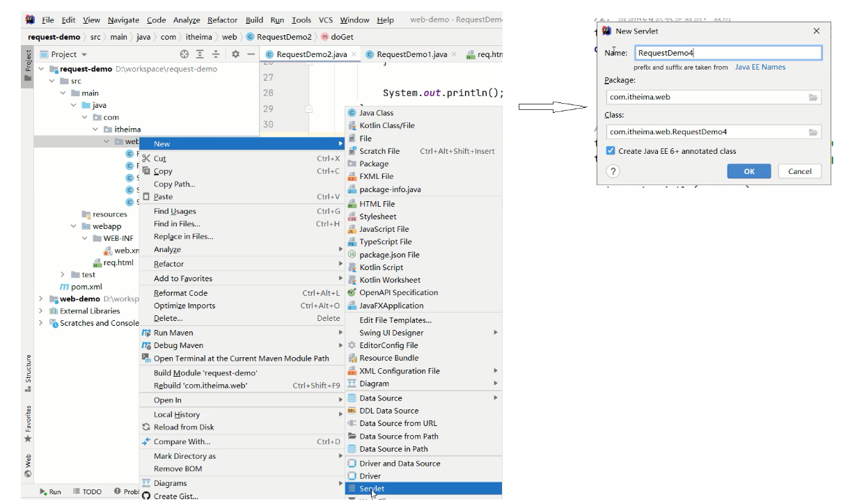
Task: Collapse the request-demo project node
Action: [42, 69]
